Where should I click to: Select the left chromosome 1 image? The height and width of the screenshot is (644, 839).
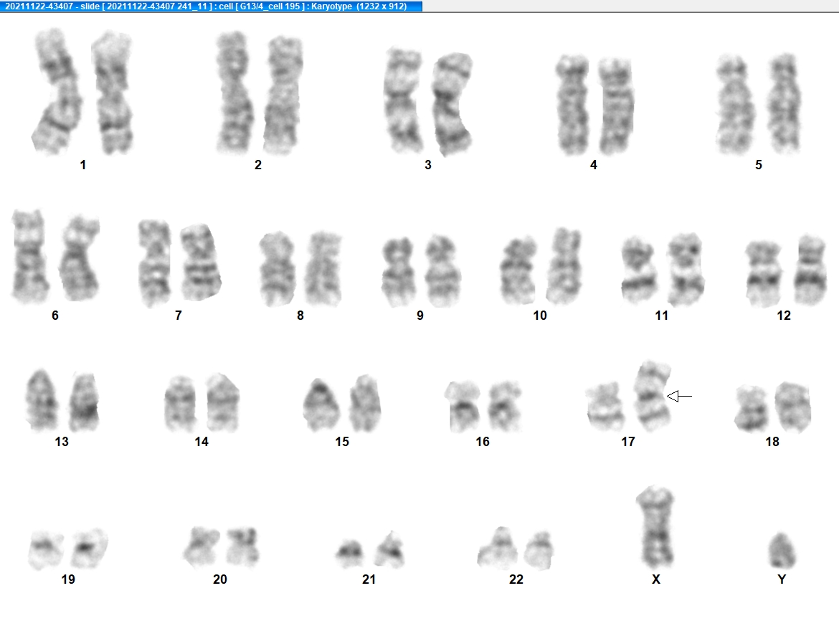(57, 92)
